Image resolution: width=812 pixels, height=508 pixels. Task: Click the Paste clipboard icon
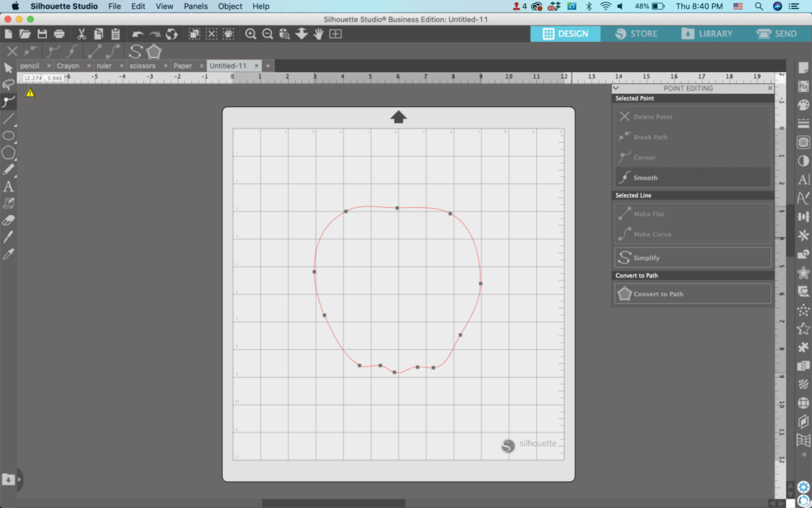116,34
